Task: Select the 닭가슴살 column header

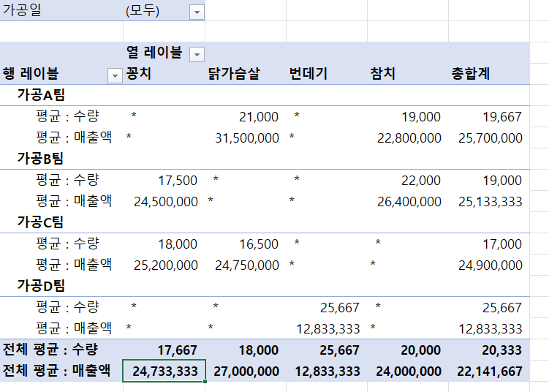Action: pos(234,74)
